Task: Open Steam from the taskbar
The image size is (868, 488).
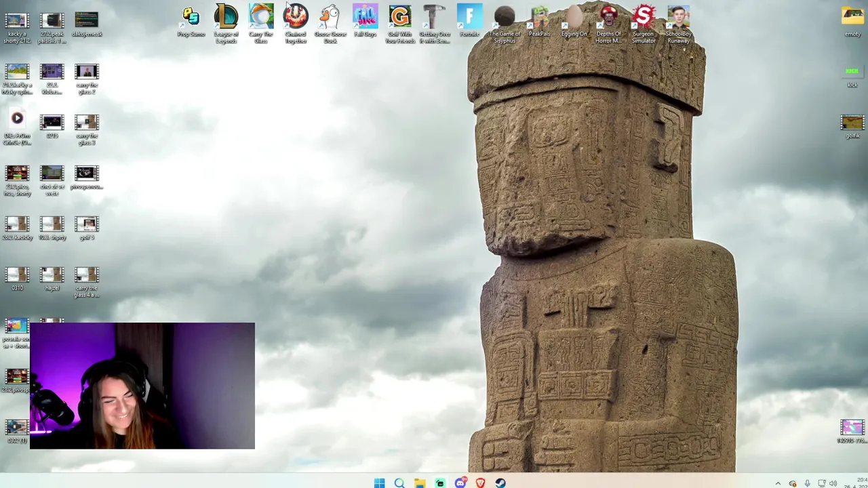Action: (x=500, y=483)
